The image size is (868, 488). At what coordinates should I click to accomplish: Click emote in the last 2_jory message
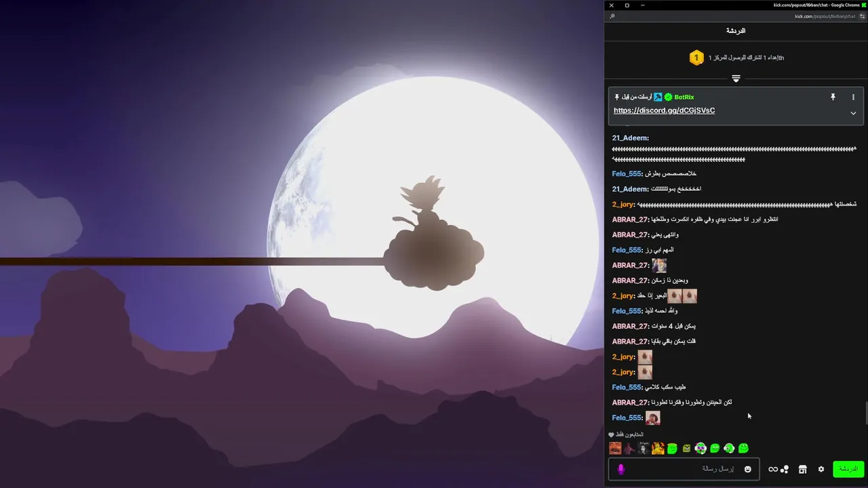click(645, 372)
